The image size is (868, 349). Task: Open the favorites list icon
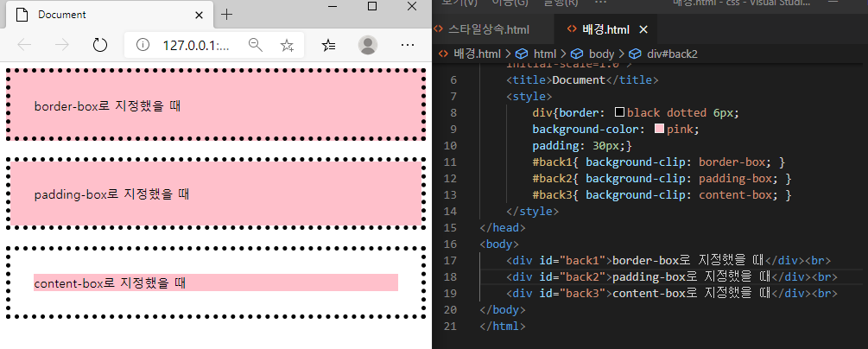click(x=329, y=46)
